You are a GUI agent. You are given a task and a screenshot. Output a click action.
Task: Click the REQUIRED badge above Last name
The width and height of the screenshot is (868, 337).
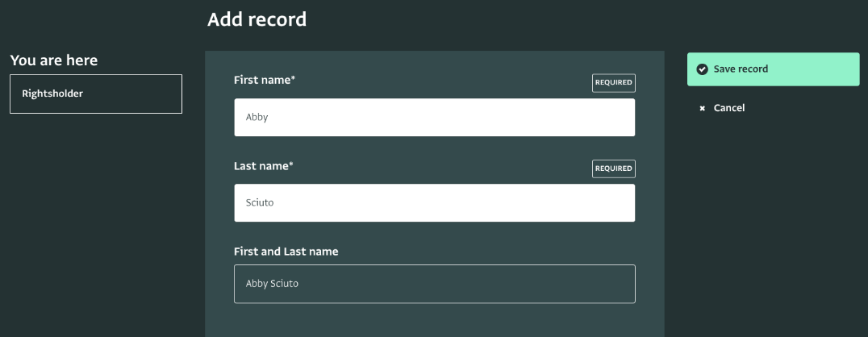[x=613, y=168]
